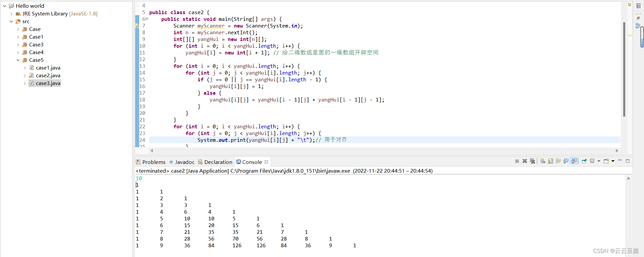
Task: Expand the Case4 package
Action: tap(18, 52)
